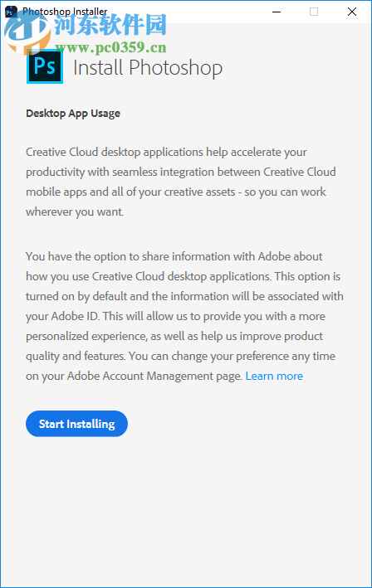Click the Install Photoshop heading

click(x=148, y=68)
